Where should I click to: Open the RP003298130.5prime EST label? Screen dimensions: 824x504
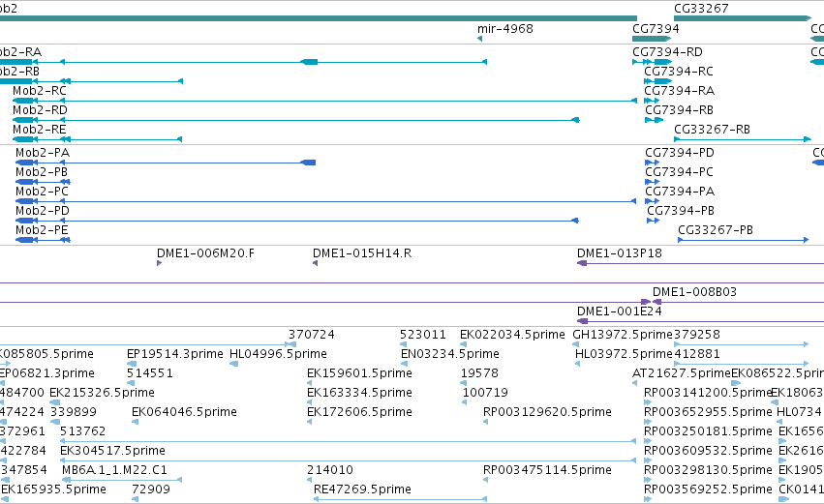(708, 471)
